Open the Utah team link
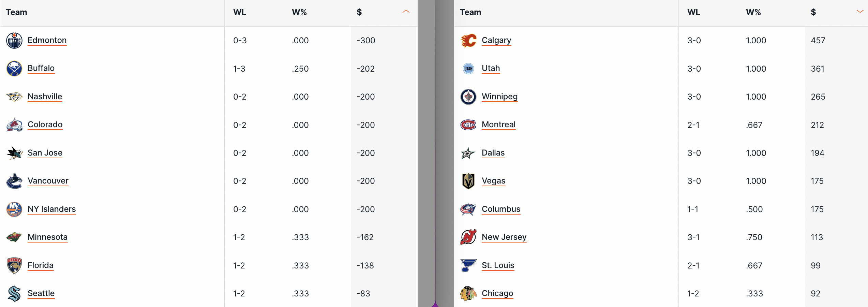This screenshot has height=307, width=868. [491, 68]
